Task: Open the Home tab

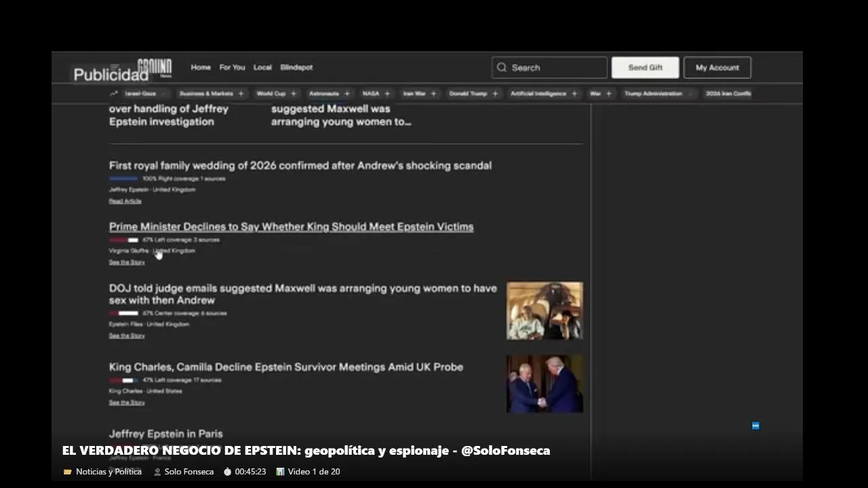Action: (201, 67)
